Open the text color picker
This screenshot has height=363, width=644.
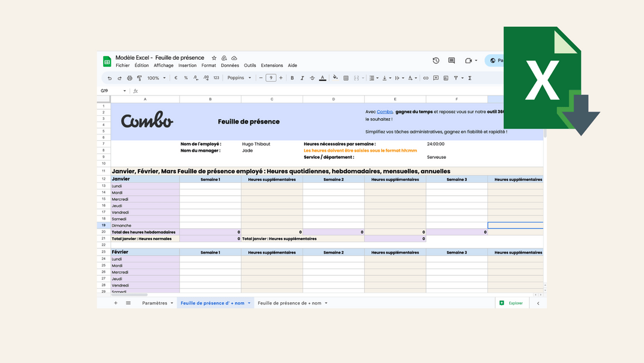pyautogui.click(x=323, y=78)
